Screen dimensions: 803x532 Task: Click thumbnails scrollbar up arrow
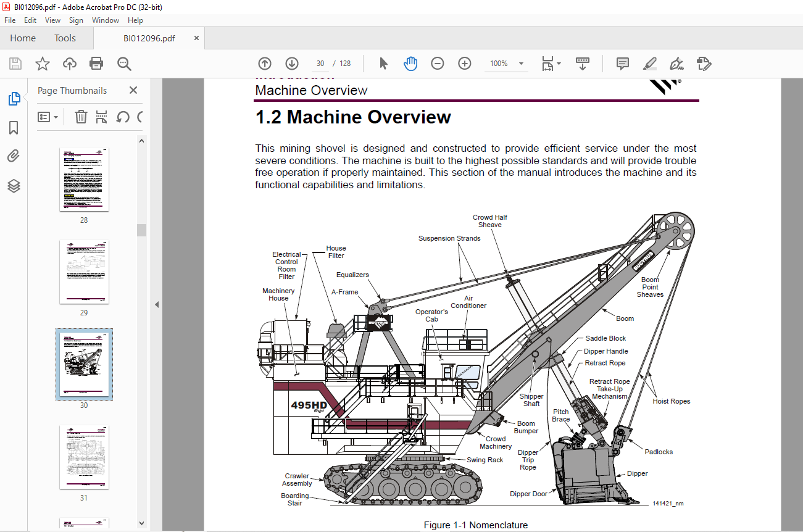(142, 141)
